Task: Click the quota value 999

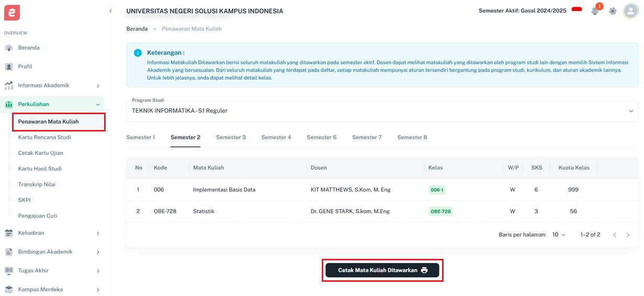Action: coord(573,190)
